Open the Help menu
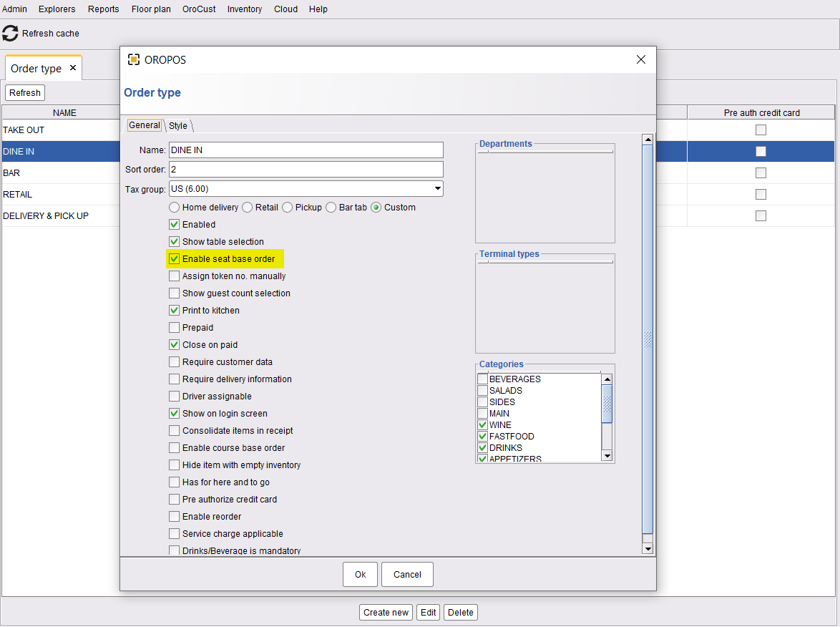 pos(318,9)
